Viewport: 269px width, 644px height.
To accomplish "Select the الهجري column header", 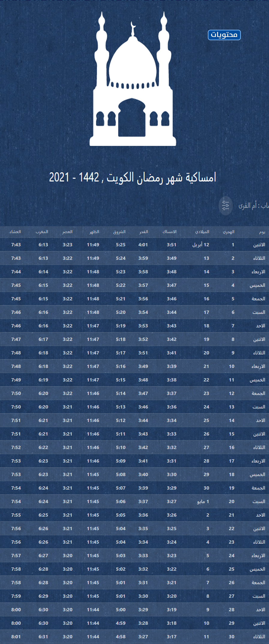I will (x=229, y=232).
